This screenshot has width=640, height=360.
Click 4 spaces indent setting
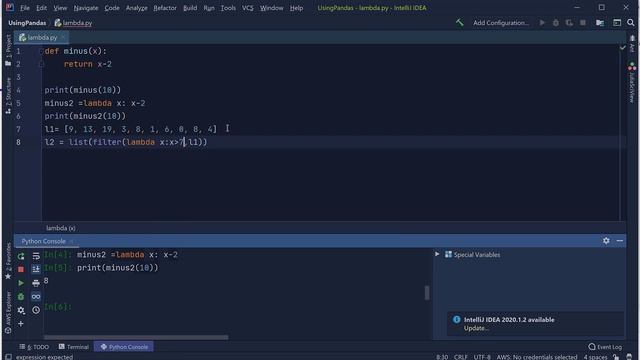coord(595,357)
